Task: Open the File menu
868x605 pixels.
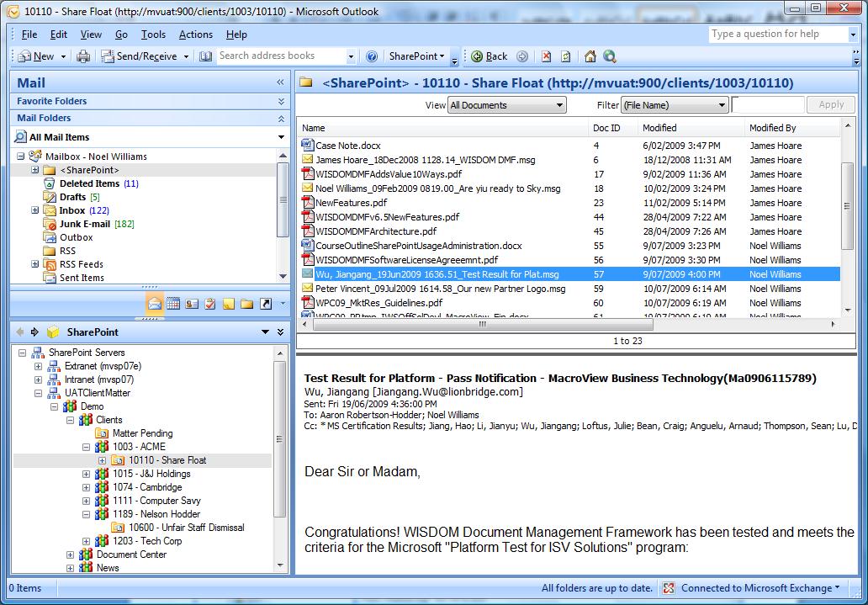Action: [29, 34]
